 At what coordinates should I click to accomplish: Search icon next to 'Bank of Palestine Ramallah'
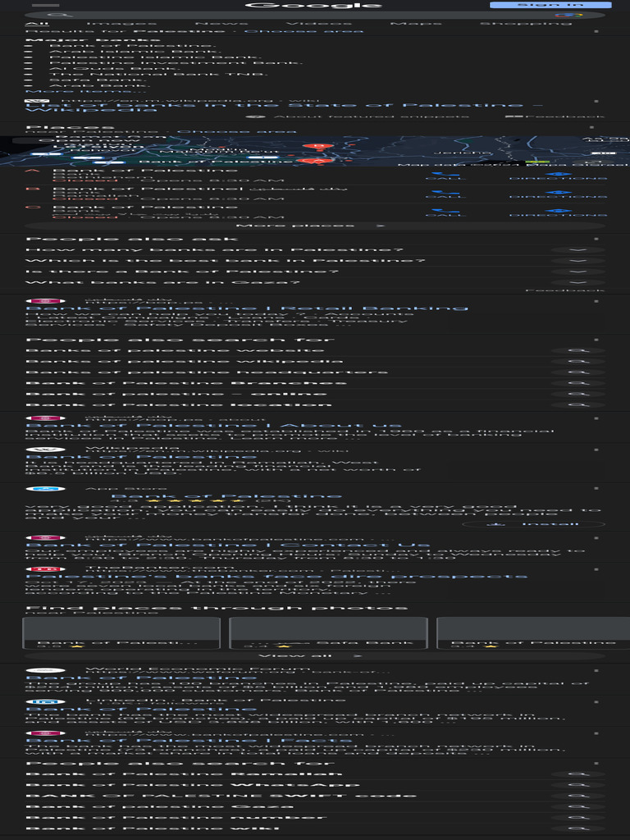pyautogui.click(x=578, y=774)
